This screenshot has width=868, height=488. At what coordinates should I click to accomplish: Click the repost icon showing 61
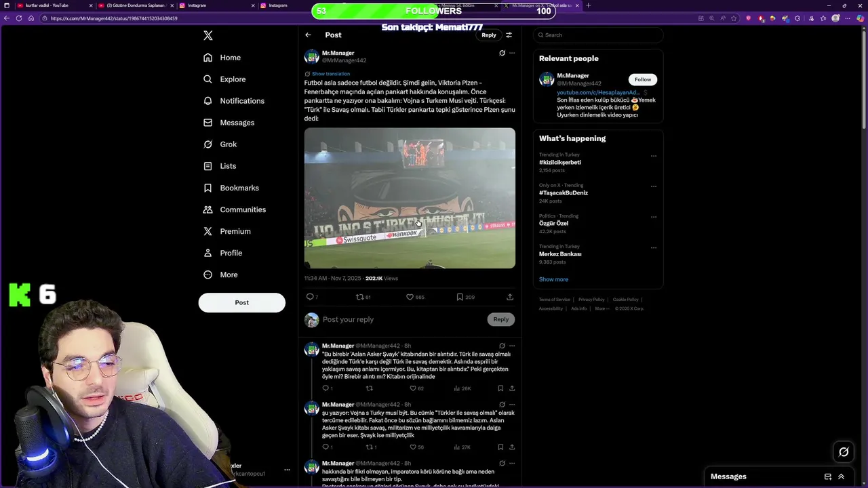coord(363,297)
